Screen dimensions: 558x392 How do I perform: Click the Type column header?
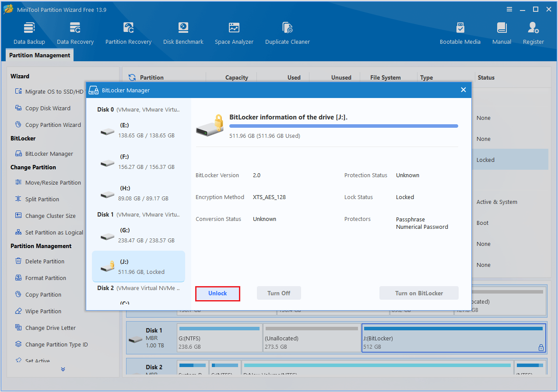tap(426, 77)
